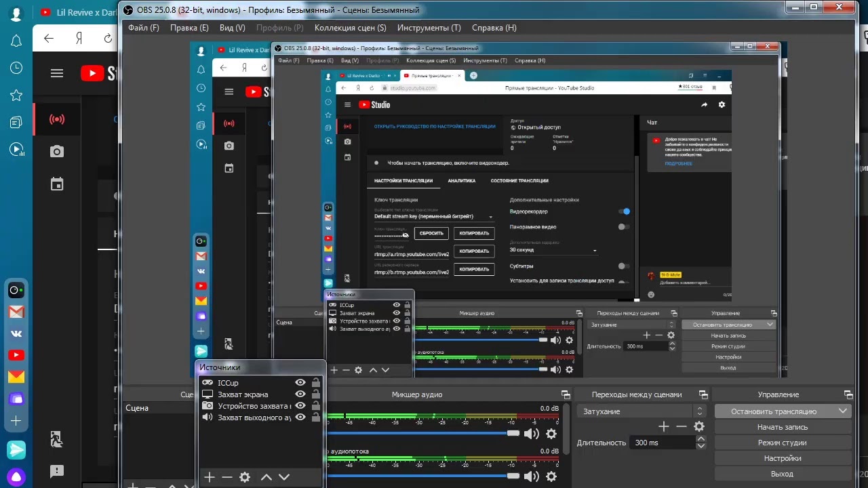Increase or decrease Длительность with the stepper arrows
The height and width of the screenshot is (488, 868).
pyautogui.click(x=701, y=443)
